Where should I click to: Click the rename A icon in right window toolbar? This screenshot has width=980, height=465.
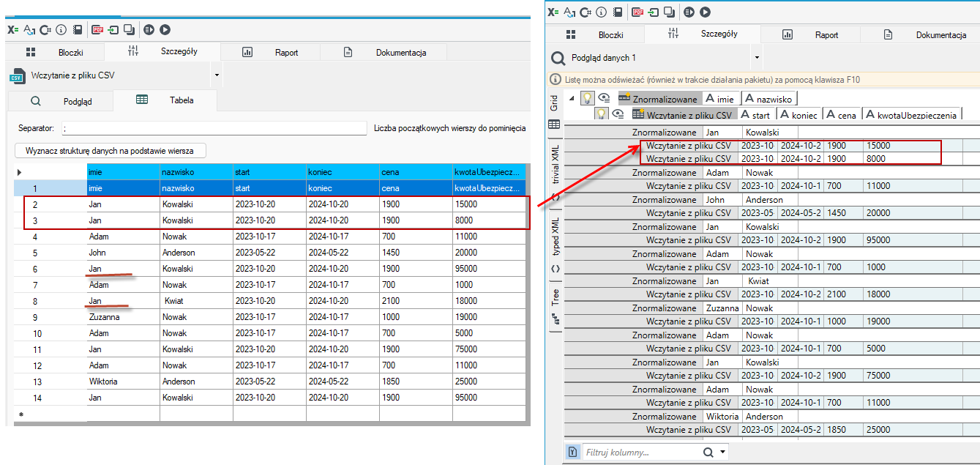pos(569,12)
